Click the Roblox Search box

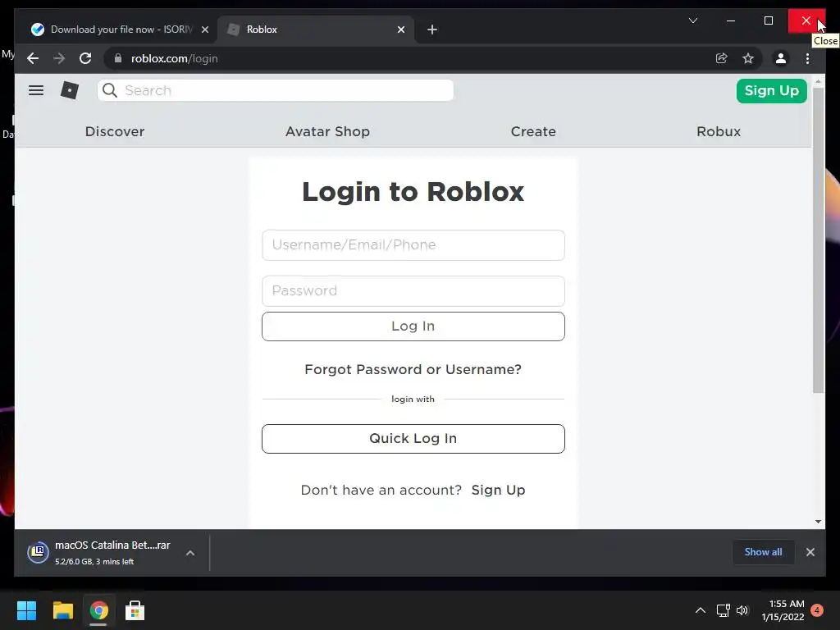click(276, 90)
